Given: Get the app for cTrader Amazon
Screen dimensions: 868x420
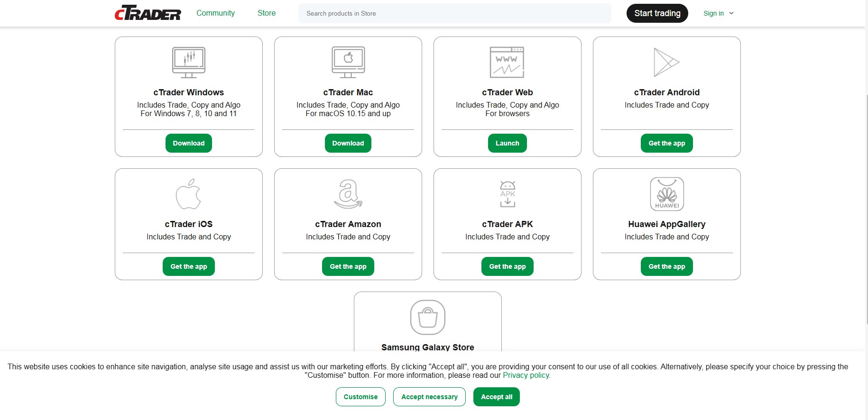Looking at the screenshot, I should 348,266.
